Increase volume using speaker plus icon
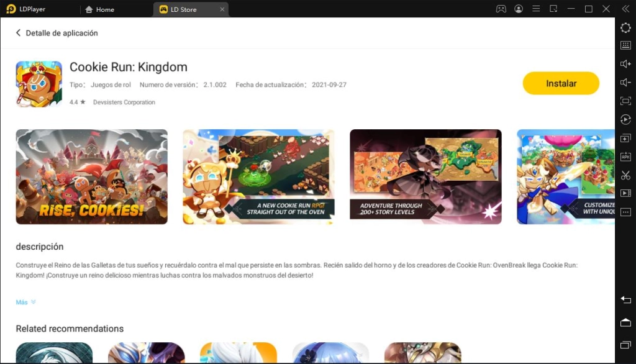The image size is (636, 364). point(625,64)
